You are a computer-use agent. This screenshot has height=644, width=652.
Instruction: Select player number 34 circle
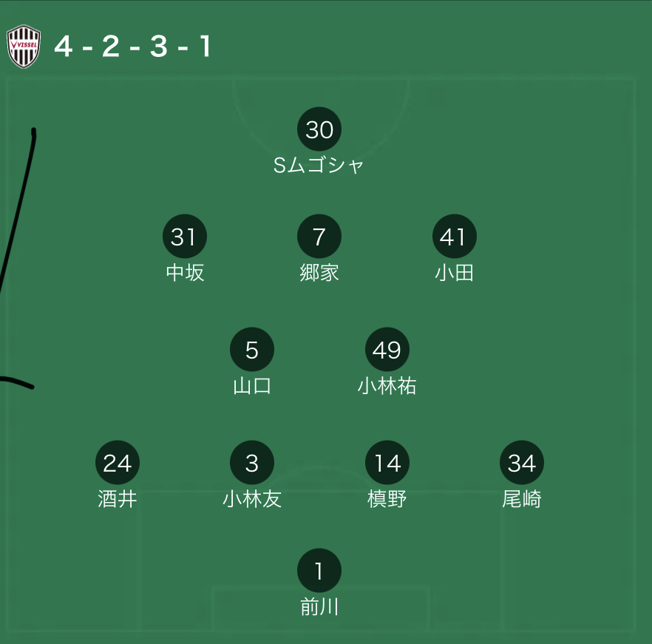(x=522, y=463)
